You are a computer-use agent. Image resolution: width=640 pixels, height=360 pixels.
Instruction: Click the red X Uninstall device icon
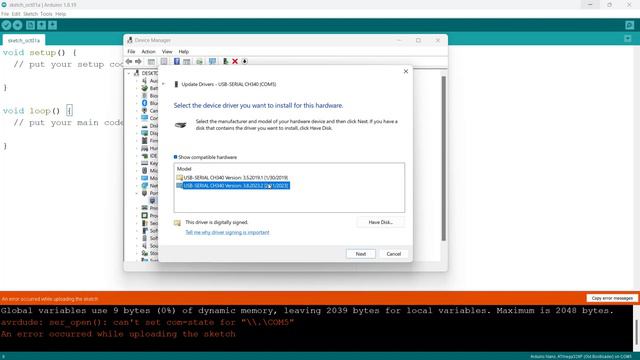[235, 61]
